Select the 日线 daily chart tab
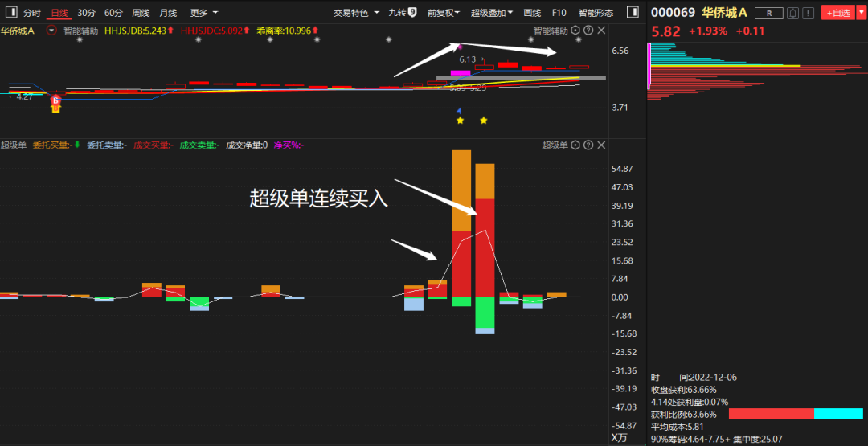 tap(59, 13)
